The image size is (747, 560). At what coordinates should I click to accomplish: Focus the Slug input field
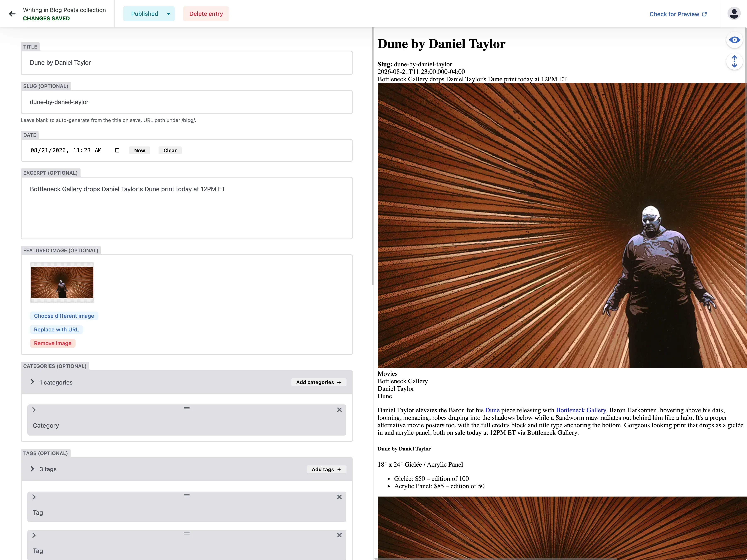click(x=187, y=102)
